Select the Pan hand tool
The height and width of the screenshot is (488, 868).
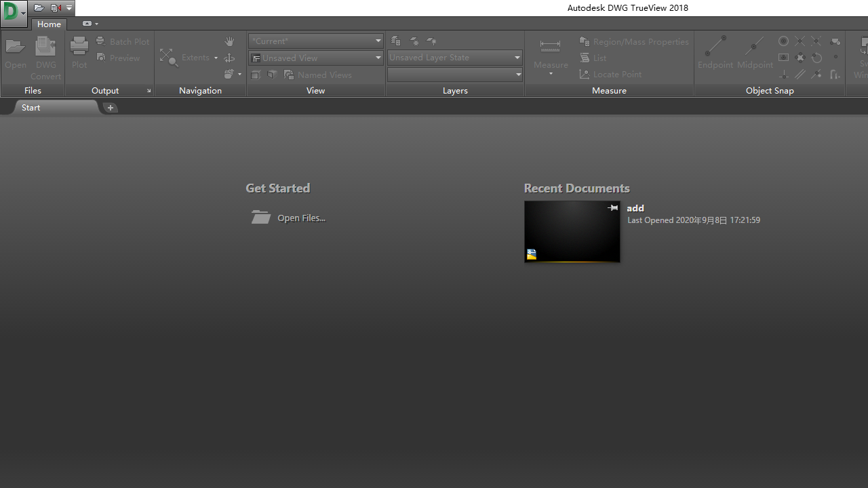tap(229, 41)
